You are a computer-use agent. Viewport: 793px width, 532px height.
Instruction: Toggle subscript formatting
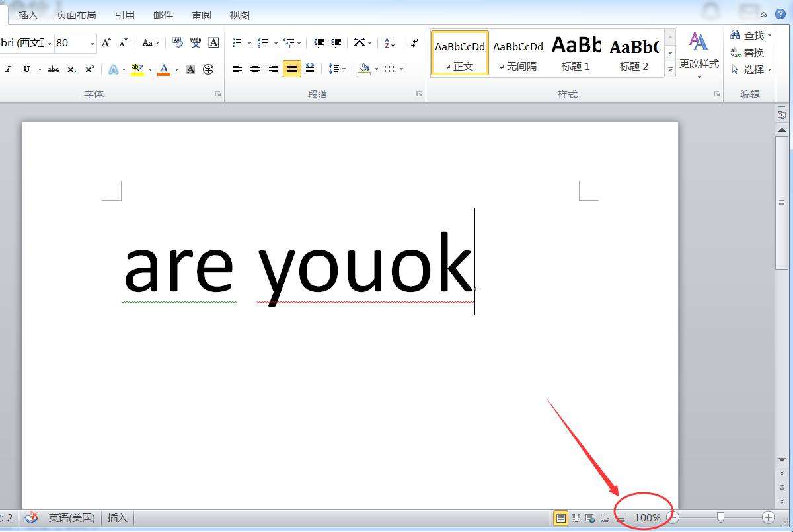click(x=72, y=69)
